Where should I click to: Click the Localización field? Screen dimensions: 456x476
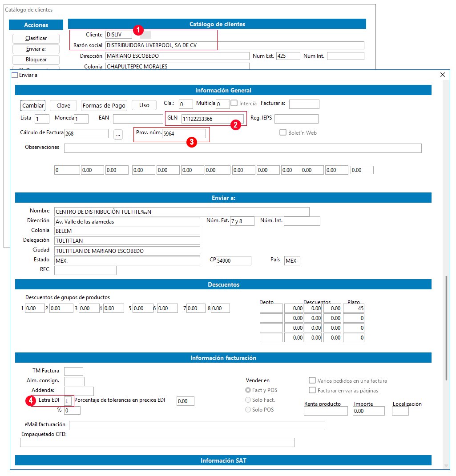[400, 411]
